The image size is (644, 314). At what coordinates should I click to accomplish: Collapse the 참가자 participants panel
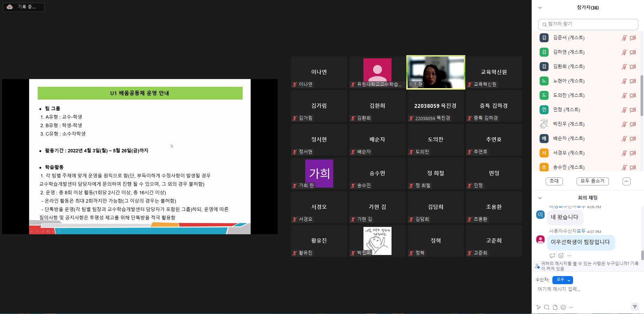540,8
